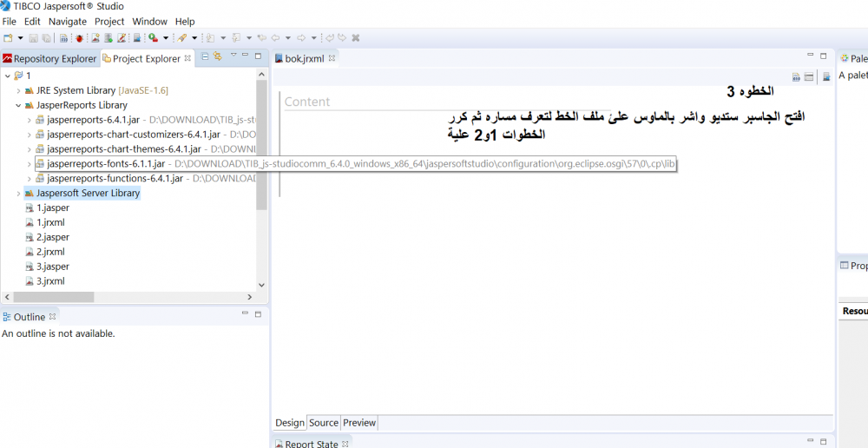868x448 pixels.
Task: Click the red bug debug icon
Action: coord(79,38)
